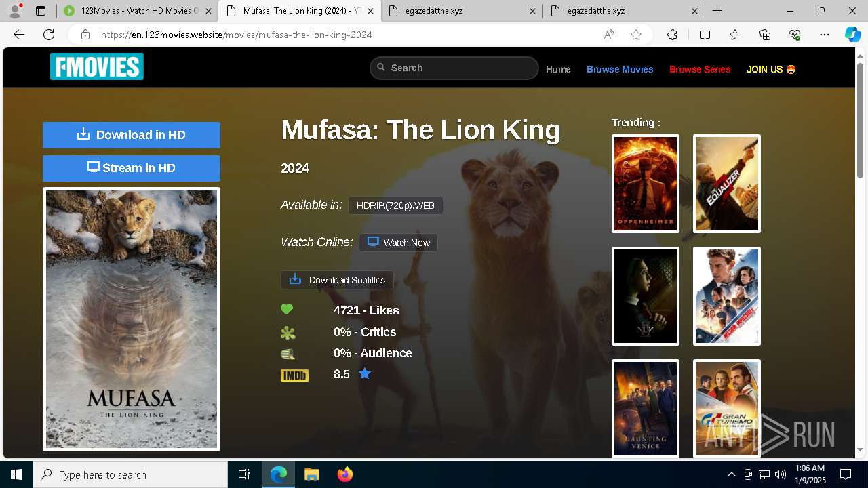
Task: Open The Nun II trending poster
Action: [646, 296]
